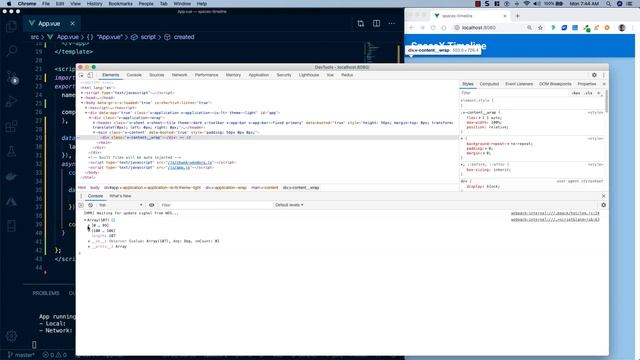Open console settings gear icon
640x360 pixels.
[x=603, y=205]
